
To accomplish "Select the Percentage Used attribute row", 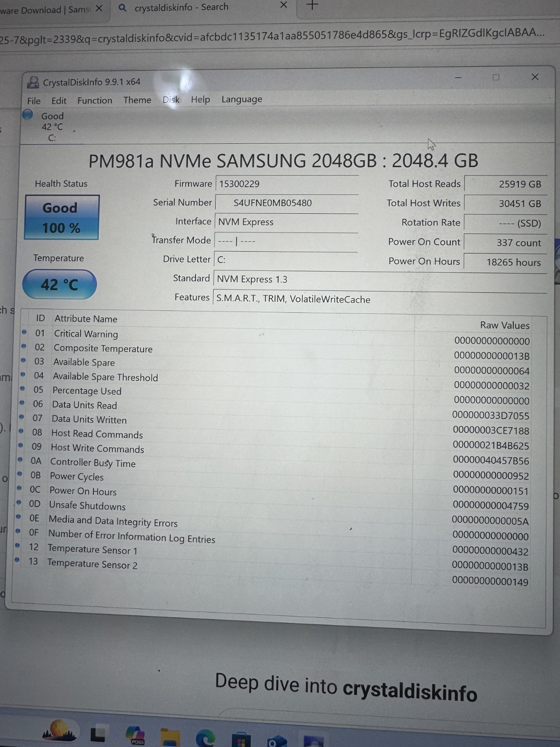I will tap(275, 395).
